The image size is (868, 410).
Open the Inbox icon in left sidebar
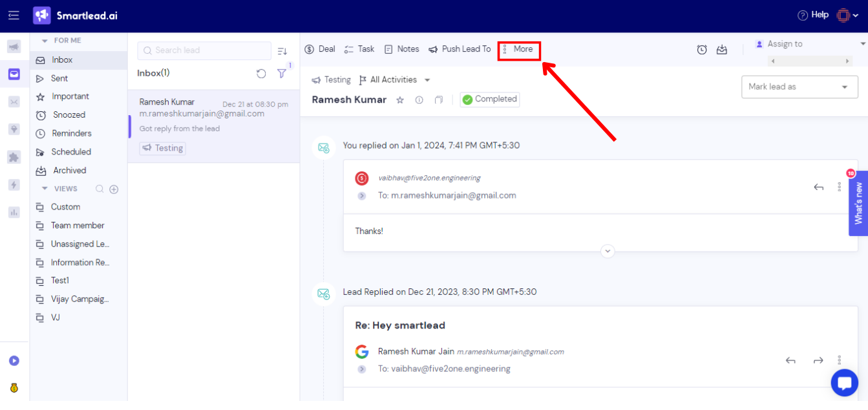[x=14, y=74]
